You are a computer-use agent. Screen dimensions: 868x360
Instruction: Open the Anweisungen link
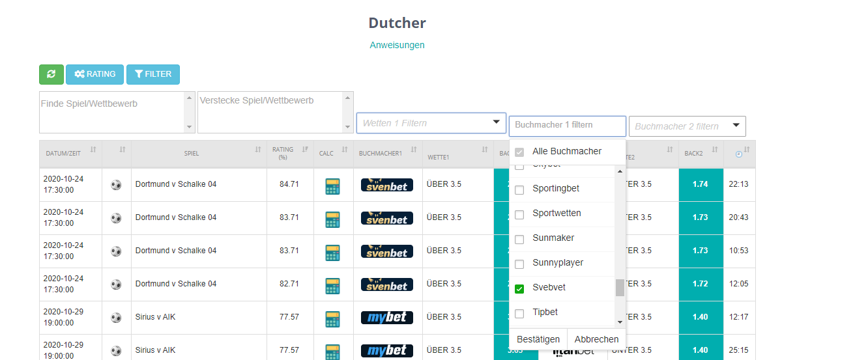click(397, 45)
